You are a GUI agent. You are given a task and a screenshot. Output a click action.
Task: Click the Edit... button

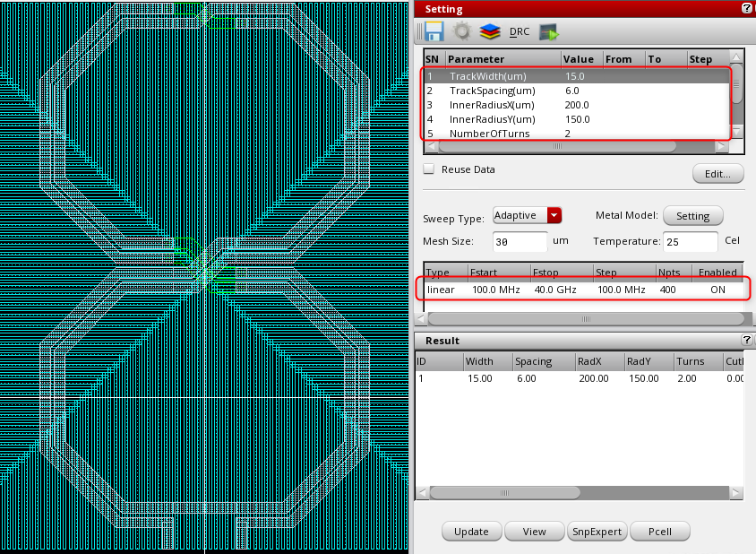click(717, 174)
